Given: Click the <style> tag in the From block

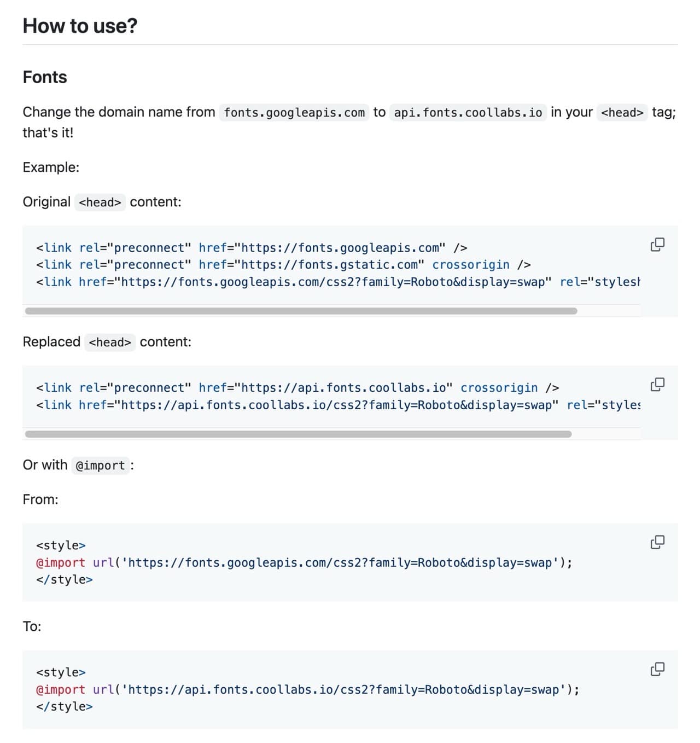Looking at the screenshot, I should pos(61,545).
